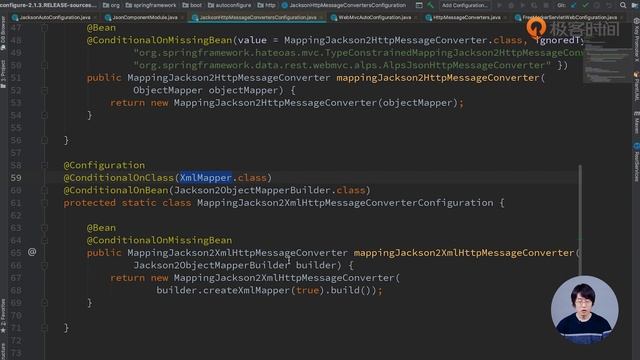Open the Key Promoter X side panel

(x=636, y=41)
